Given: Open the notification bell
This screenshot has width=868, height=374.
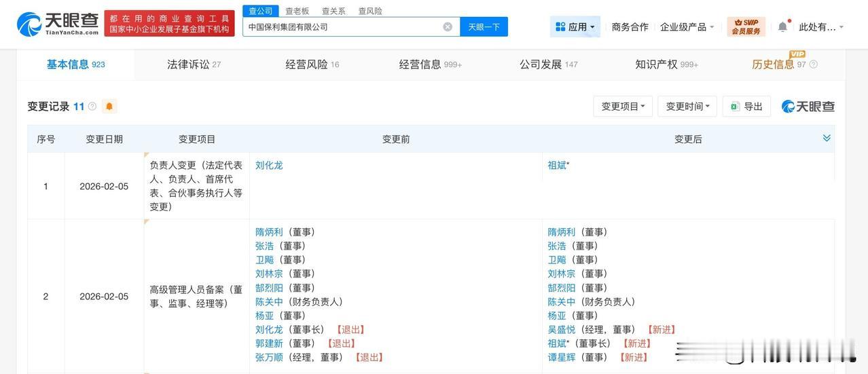Looking at the screenshot, I should (x=782, y=26).
